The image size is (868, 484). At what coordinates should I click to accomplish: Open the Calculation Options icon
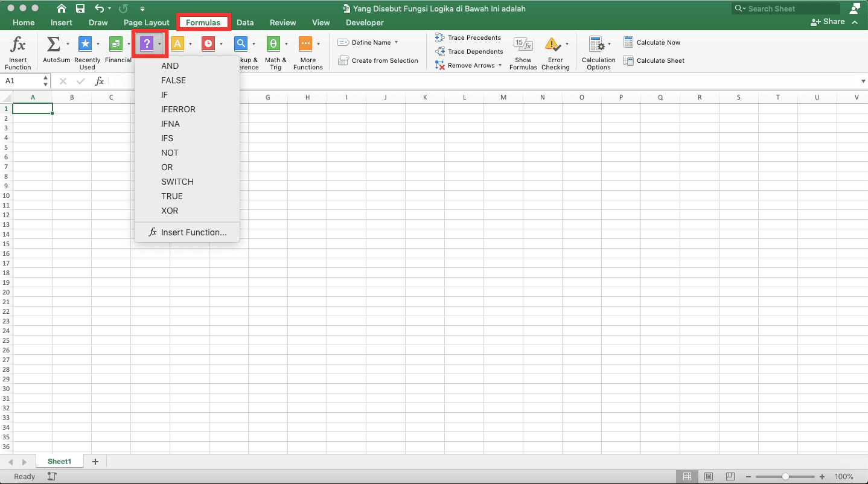pos(597,44)
